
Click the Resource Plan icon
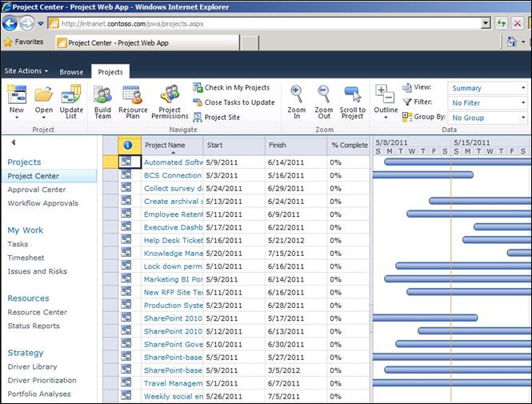[x=133, y=96]
